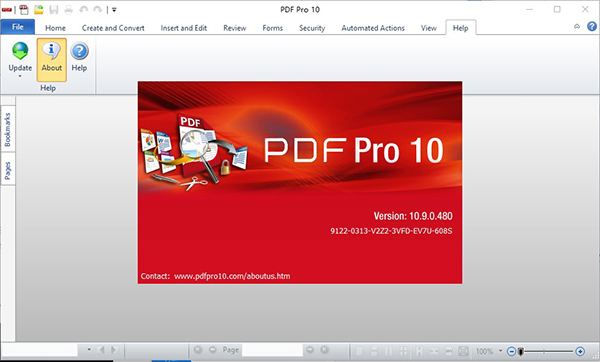Click the Version: 10.9.0.480 text
The image size is (600, 362).
pyautogui.click(x=413, y=216)
